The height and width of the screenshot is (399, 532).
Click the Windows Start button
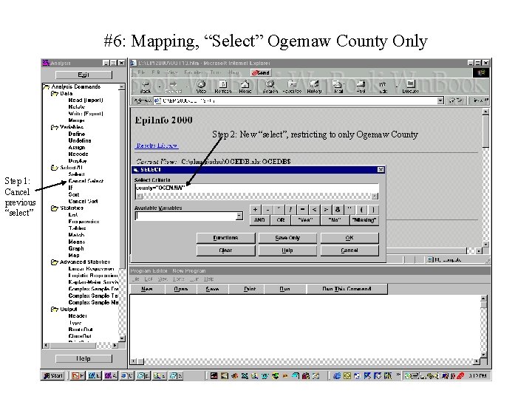pyautogui.click(x=53, y=375)
